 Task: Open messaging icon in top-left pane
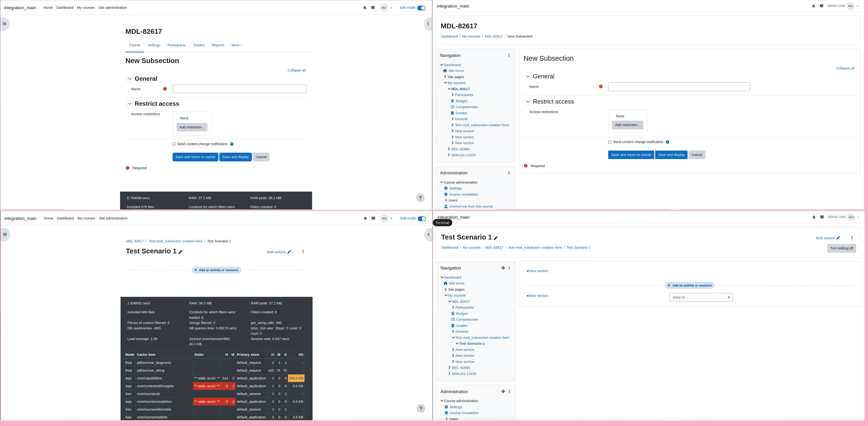373,8
